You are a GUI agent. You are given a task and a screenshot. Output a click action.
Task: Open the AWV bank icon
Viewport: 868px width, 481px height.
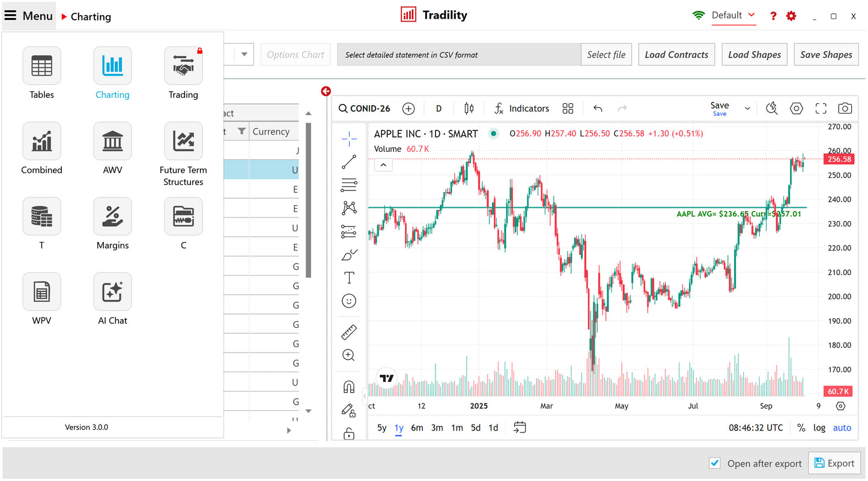(x=112, y=141)
